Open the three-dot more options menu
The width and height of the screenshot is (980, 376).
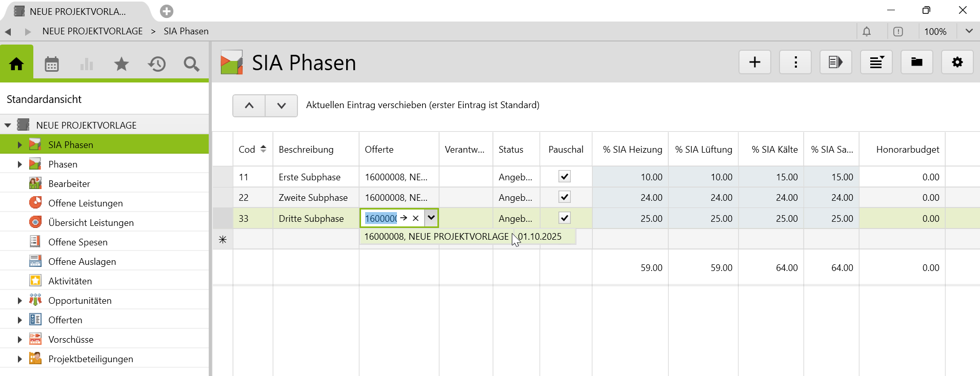(795, 62)
